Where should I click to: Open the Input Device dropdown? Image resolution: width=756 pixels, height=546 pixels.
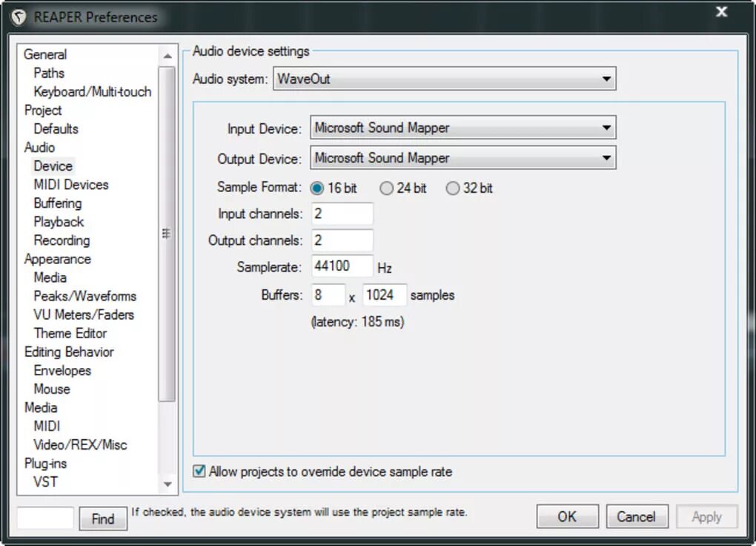462,128
